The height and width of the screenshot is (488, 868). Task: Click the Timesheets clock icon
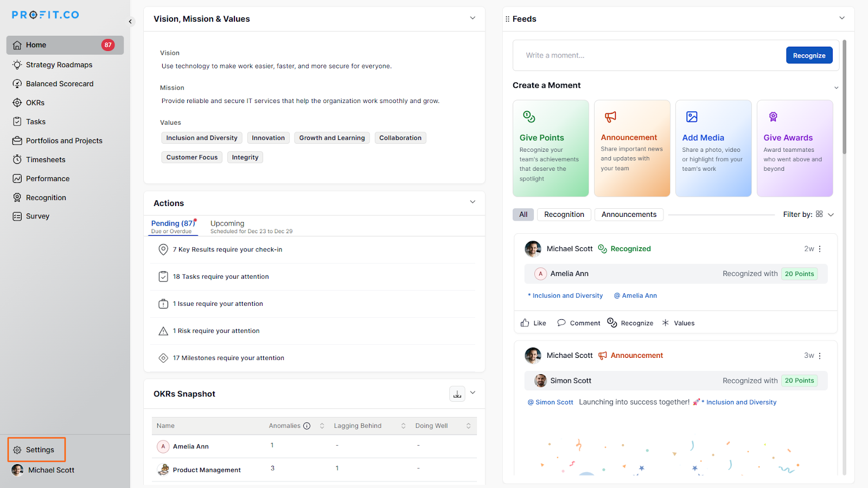point(17,159)
